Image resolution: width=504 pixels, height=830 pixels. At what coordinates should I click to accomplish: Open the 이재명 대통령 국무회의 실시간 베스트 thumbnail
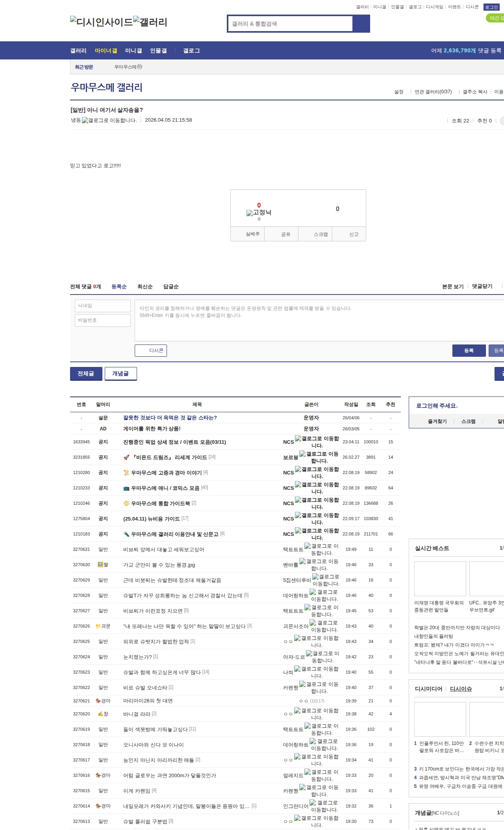[x=440, y=578]
